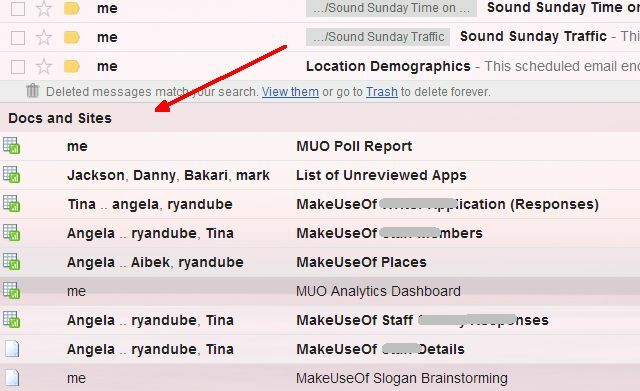Click 'Angela .. Aibek, ryandube' collaborators
Screen dimensions: 640x391
click(x=155, y=262)
